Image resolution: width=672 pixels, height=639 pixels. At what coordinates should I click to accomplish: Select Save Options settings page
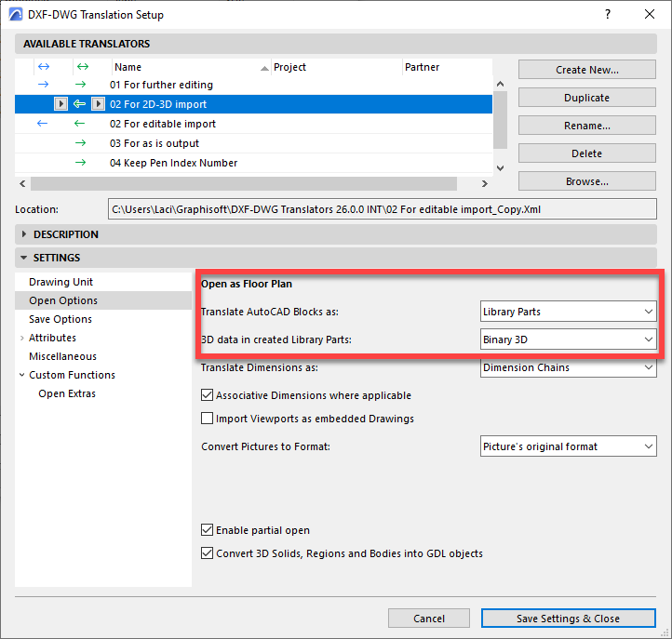pyautogui.click(x=60, y=319)
